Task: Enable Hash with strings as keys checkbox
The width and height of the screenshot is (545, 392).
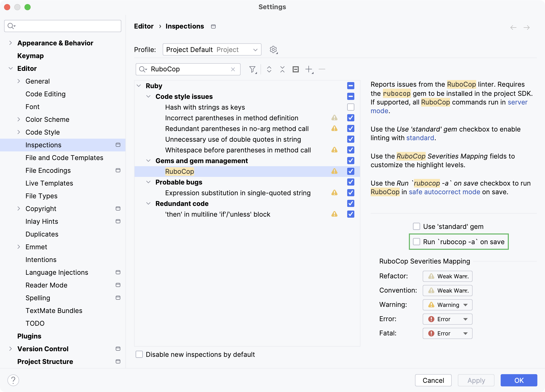Action: [x=351, y=107]
